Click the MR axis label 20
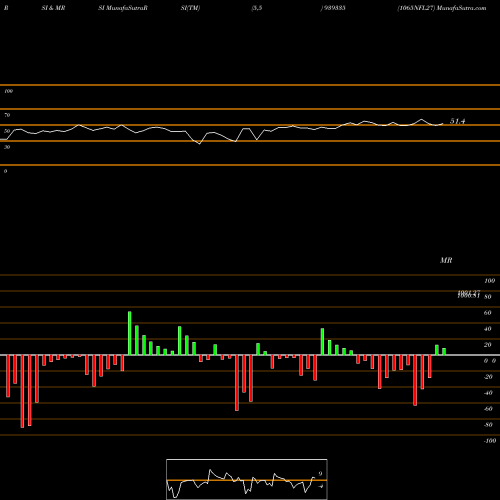This screenshot has height=500, width=500. (488, 345)
